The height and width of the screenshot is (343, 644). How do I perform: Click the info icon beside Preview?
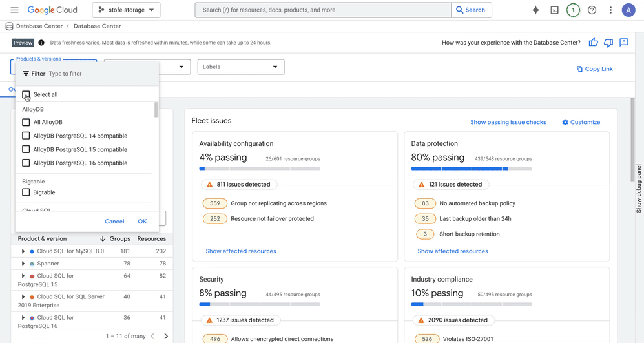pos(41,43)
